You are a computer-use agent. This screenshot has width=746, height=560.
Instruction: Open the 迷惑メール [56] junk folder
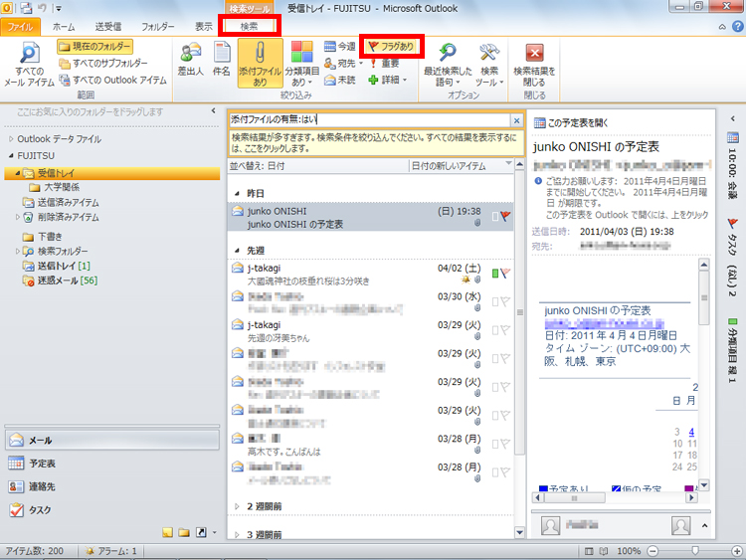tap(60, 280)
